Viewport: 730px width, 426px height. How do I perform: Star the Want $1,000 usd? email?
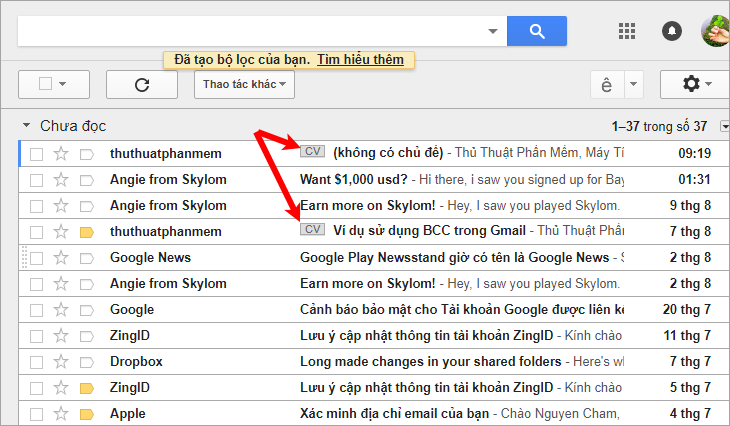pos(61,180)
